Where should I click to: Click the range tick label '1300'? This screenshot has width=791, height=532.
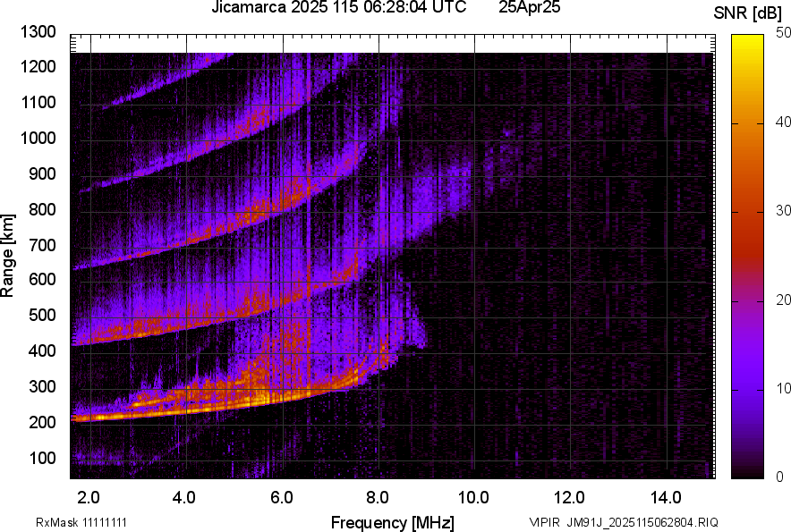(x=38, y=32)
